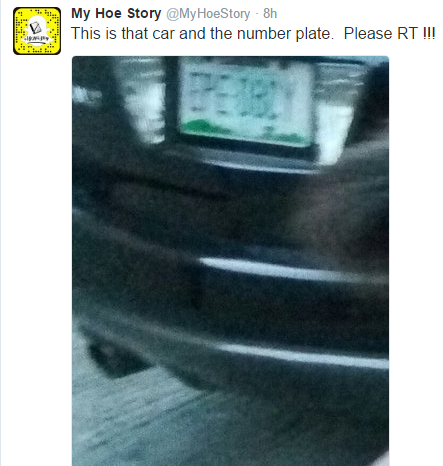The width and height of the screenshot is (443, 466).
Task: Click the 'This is that car' phrase
Action: (x=123, y=34)
